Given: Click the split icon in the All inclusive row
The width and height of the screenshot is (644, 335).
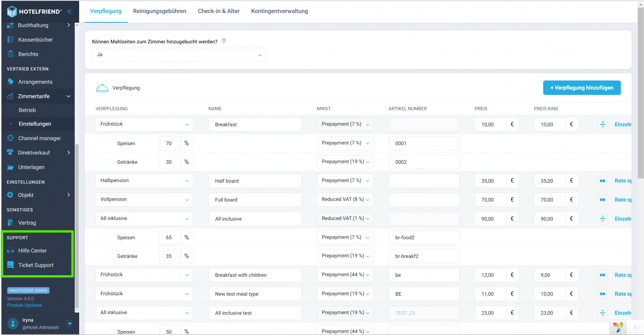Looking at the screenshot, I should [x=602, y=219].
